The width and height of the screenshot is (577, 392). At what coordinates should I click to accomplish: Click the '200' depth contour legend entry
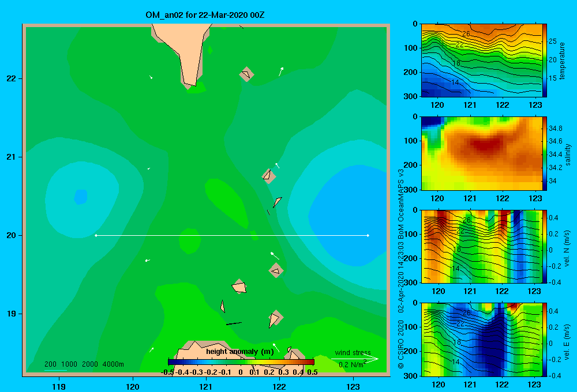(50, 364)
